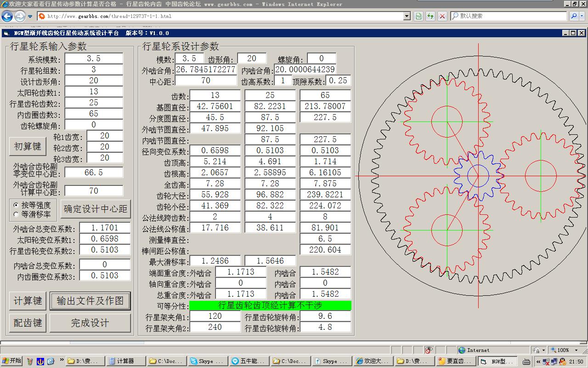Click the green 行星齿轮齿顶经计算不干涉 status bar

point(270,305)
